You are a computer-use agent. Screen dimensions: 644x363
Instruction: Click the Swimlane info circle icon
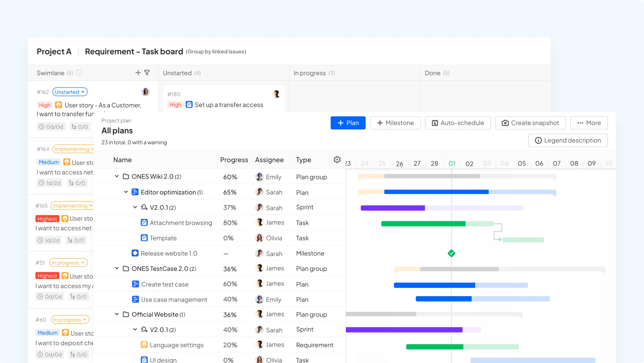(x=79, y=73)
